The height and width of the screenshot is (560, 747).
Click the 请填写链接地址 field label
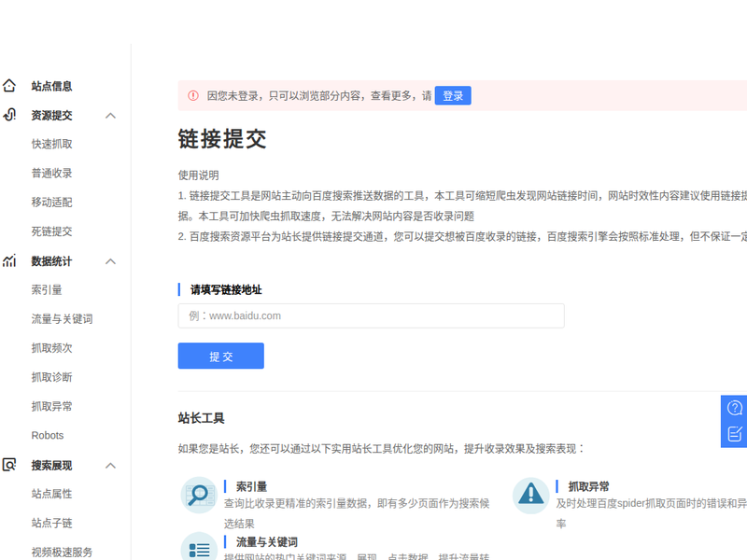tap(226, 289)
